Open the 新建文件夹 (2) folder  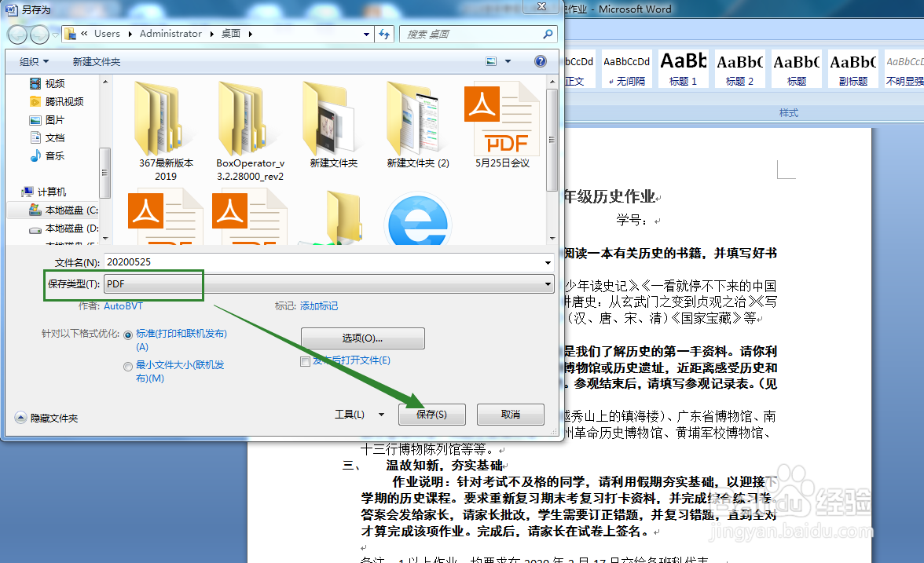coord(418,126)
